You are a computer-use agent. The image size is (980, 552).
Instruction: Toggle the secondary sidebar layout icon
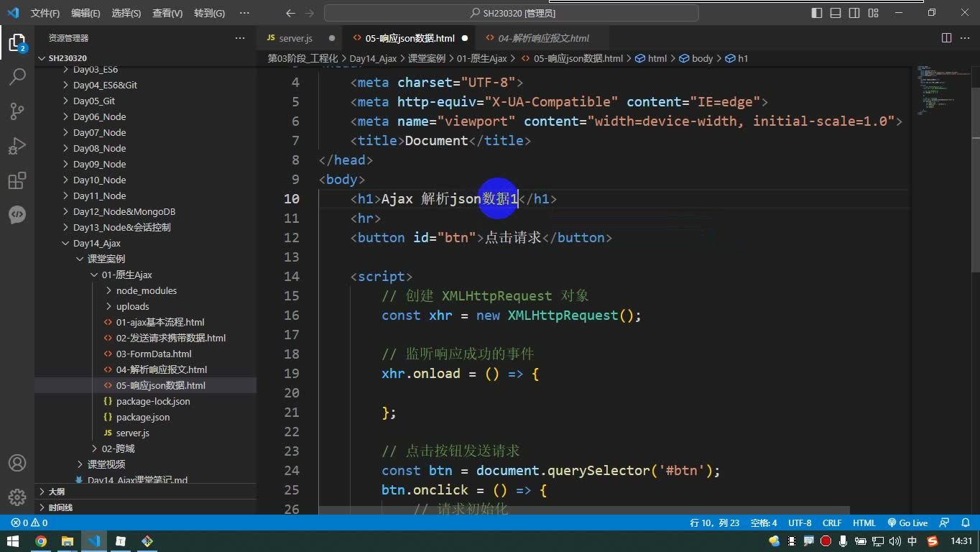pos(854,13)
